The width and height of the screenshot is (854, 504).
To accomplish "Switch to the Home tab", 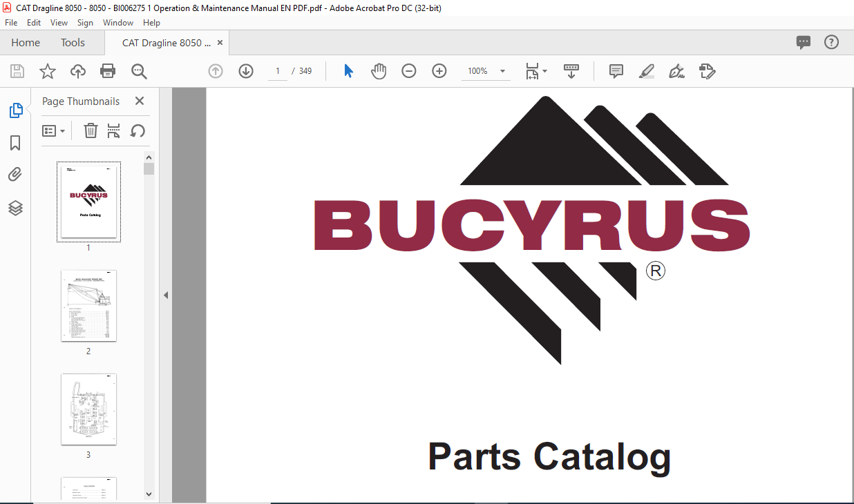I will (26, 42).
